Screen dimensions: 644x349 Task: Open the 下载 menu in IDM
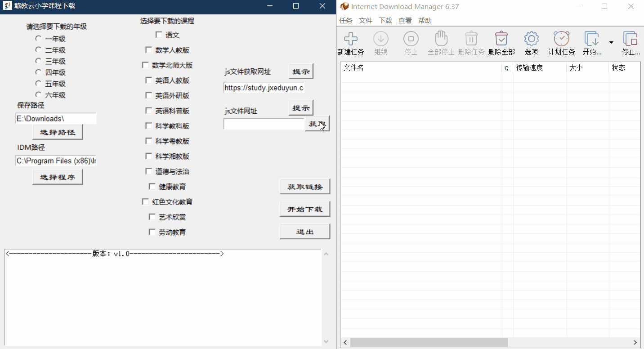(385, 20)
